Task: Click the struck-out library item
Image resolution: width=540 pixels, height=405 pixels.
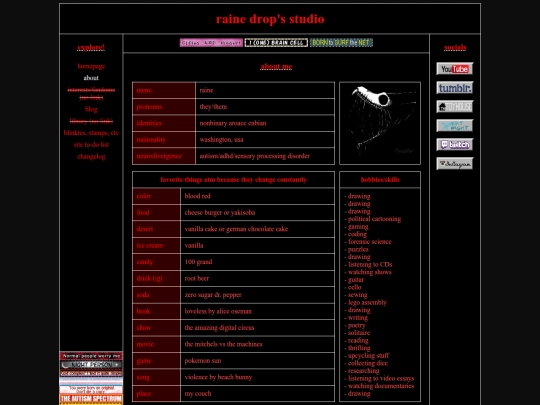Action: pyautogui.click(x=91, y=121)
